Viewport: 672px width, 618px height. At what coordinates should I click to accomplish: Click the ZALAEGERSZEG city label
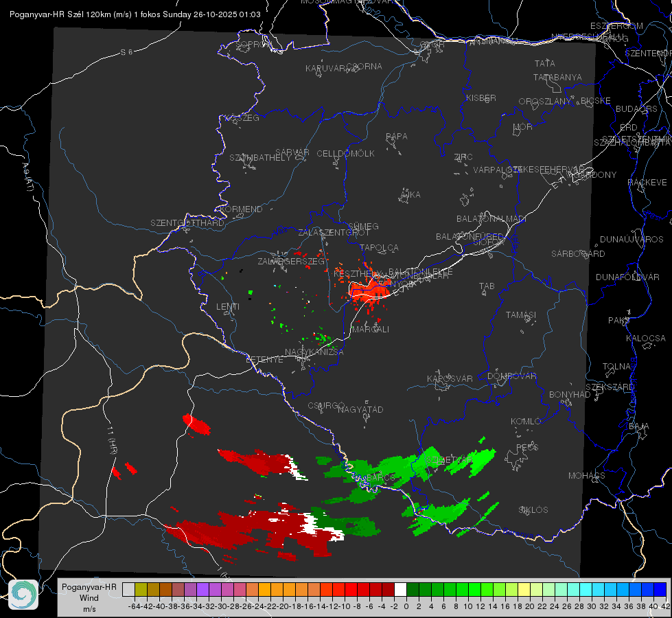pyautogui.click(x=291, y=261)
